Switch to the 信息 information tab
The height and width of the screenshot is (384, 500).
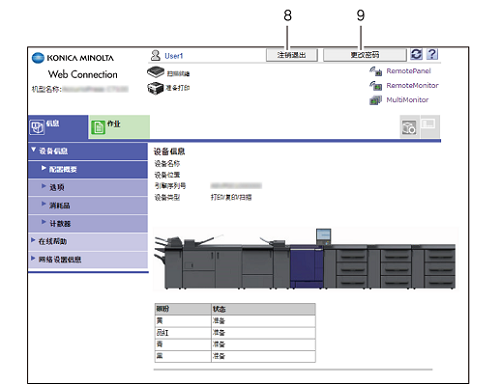click(58, 127)
